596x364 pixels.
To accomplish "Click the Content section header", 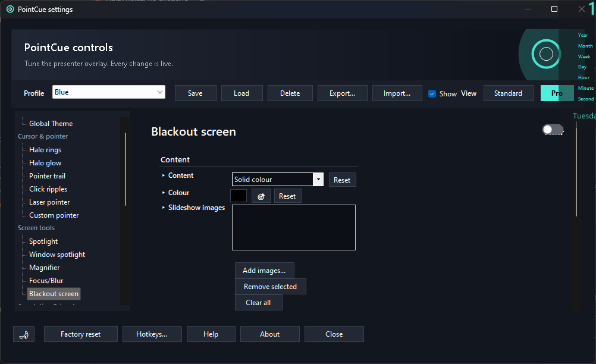I will (175, 159).
